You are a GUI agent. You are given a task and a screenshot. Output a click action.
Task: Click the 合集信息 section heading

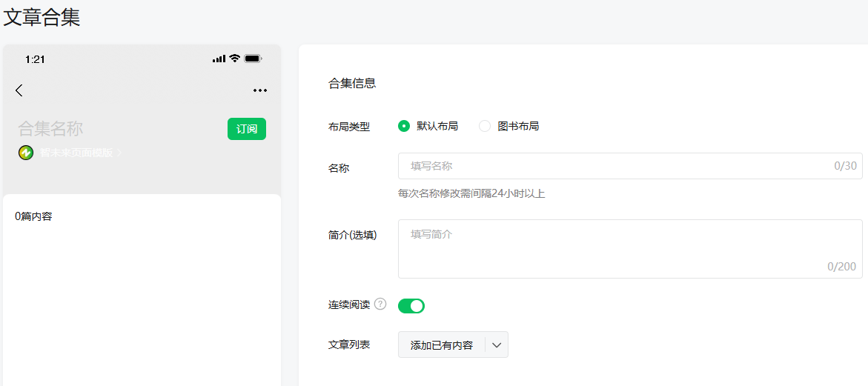tap(352, 84)
